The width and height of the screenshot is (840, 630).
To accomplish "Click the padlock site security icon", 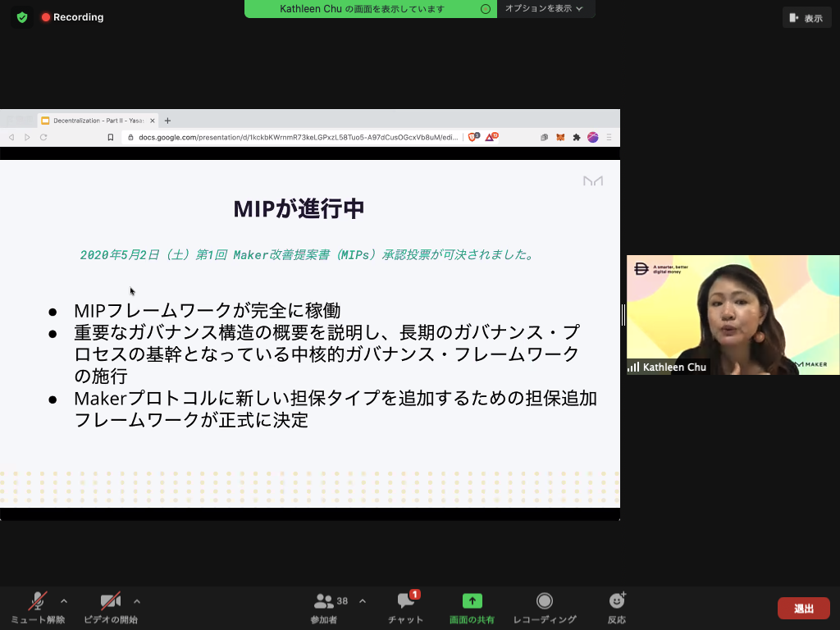I will tap(130, 137).
